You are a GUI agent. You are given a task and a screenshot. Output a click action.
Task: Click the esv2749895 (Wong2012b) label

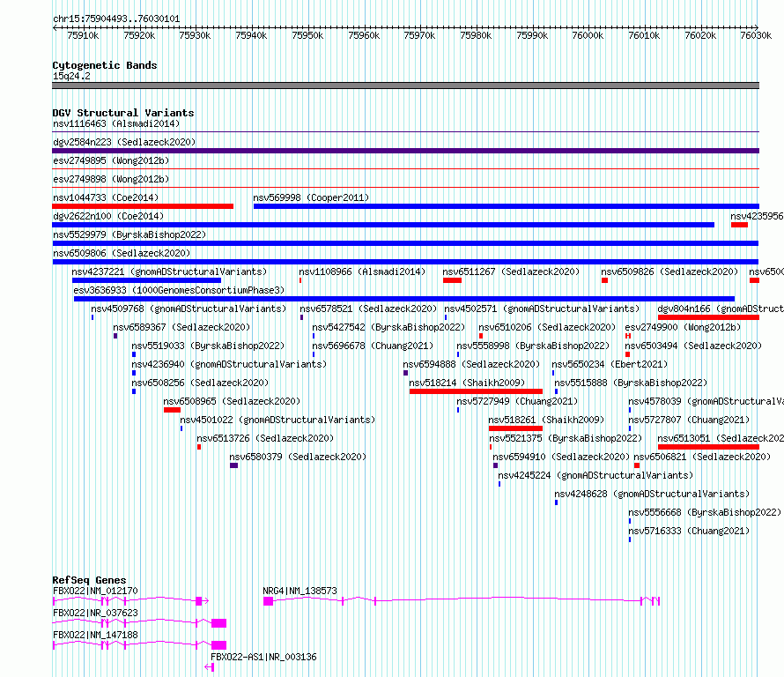tap(111, 160)
